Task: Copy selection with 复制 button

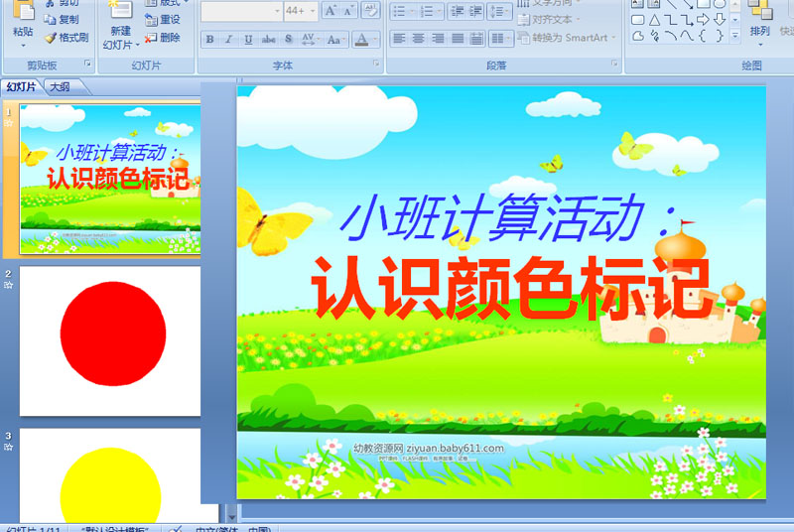Action: [62, 19]
